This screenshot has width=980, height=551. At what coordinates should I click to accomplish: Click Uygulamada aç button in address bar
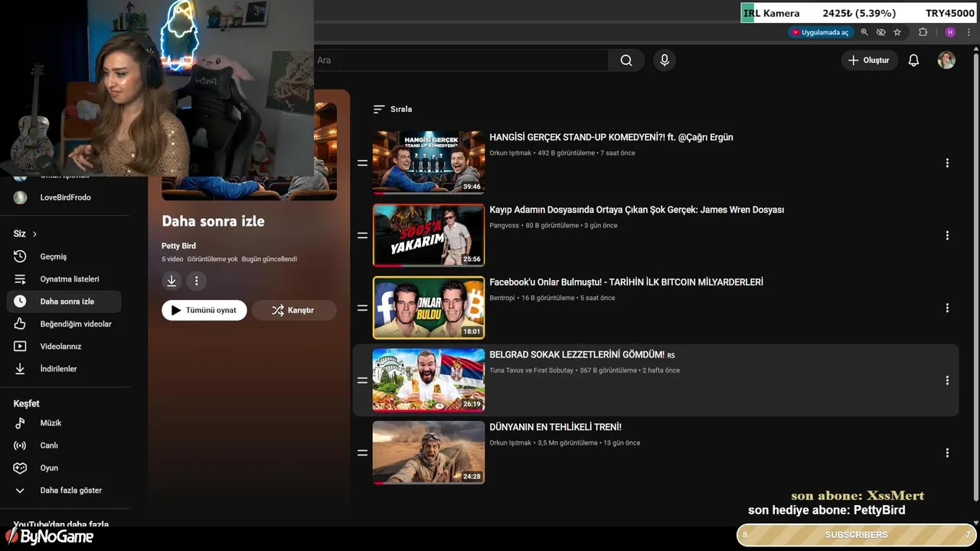tap(820, 32)
